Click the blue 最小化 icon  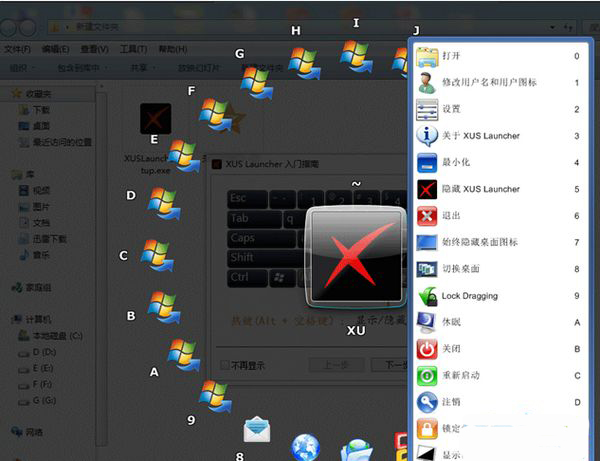[427, 163]
